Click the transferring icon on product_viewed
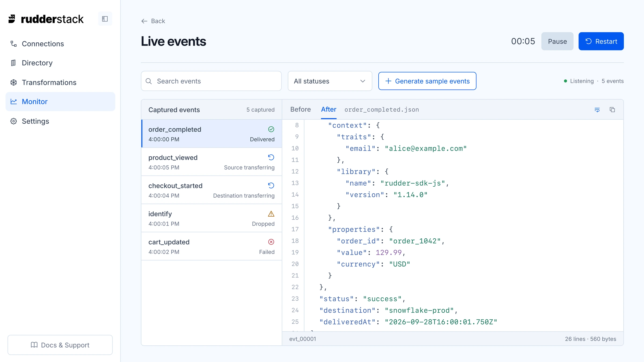Image resolution: width=644 pixels, height=362 pixels. 271,157
